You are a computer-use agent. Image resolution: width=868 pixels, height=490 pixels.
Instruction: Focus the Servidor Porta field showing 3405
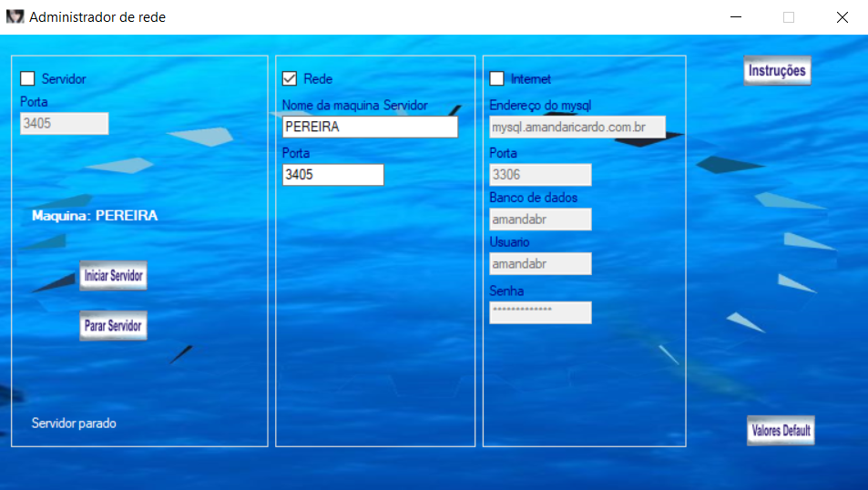click(x=65, y=124)
